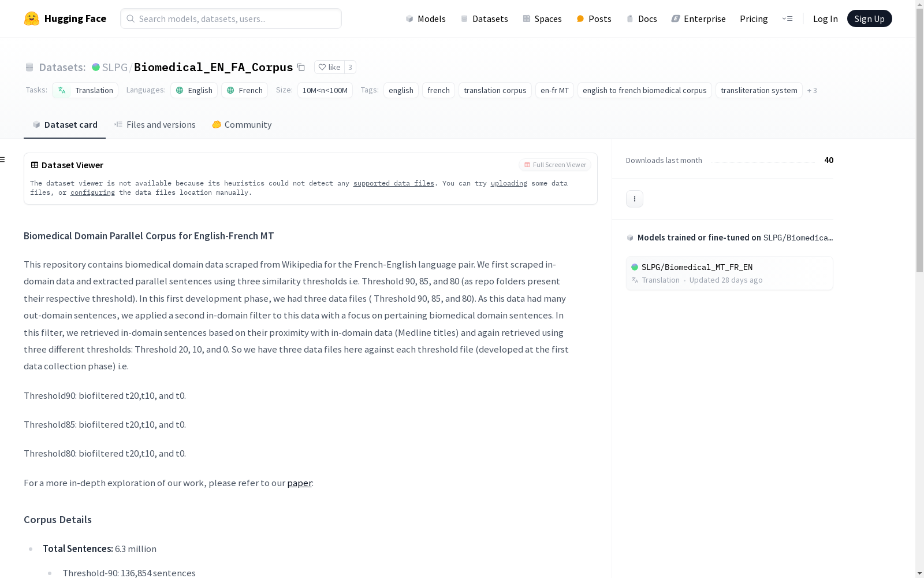Click the translation corpus tag
The width and height of the screenshot is (924, 578).
pos(495,90)
